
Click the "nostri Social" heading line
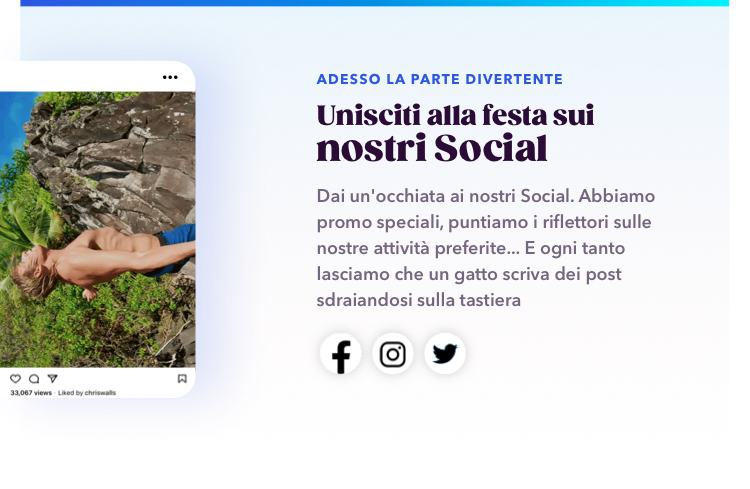click(432, 148)
